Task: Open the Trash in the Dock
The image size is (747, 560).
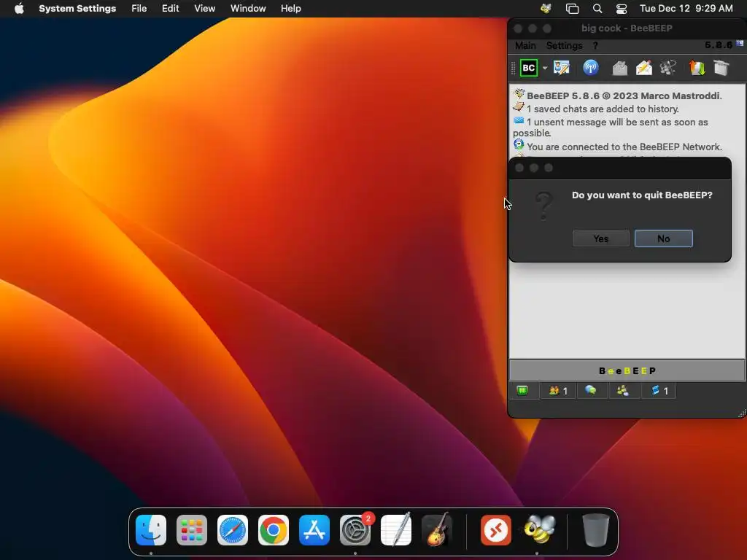Action: pyautogui.click(x=596, y=530)
